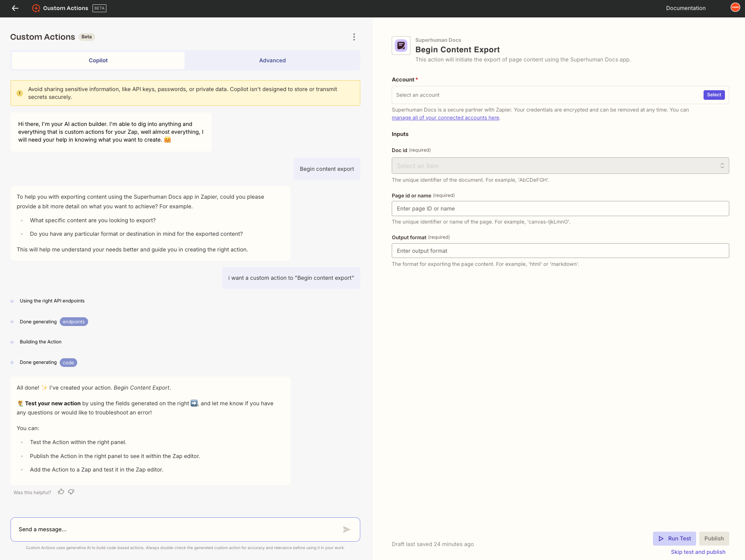This screenshot has width=745, height=560.
Task: Click the 'Begin Content Export' heading
Action: tap(458, 50)
